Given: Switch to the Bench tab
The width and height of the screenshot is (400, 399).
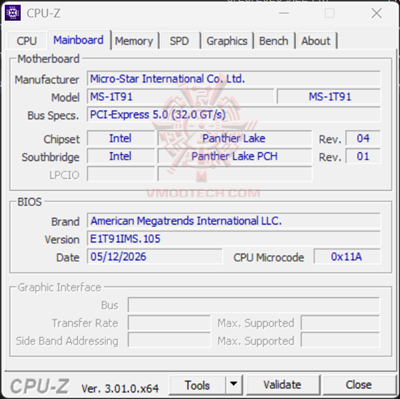Looking at the screenshot, I should (273, 41).
